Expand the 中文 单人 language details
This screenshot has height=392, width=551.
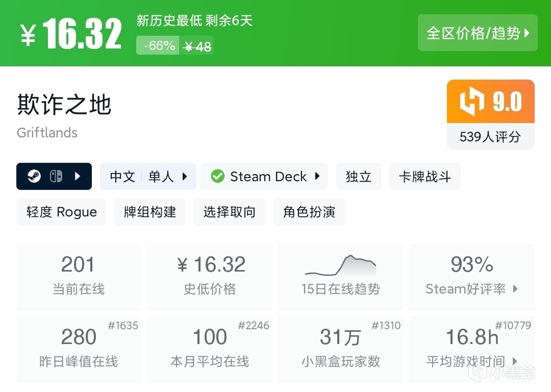(x=148, y=177)
